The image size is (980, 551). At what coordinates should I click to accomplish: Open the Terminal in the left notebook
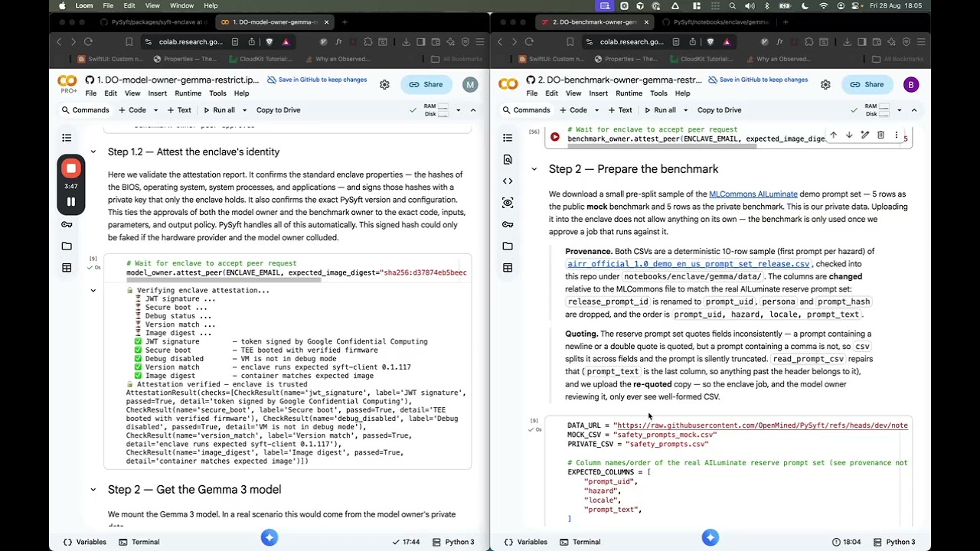(139, 542)
